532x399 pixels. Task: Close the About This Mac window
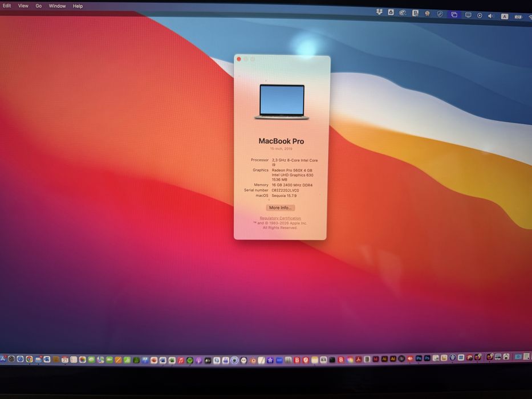(x=239, y=59)
